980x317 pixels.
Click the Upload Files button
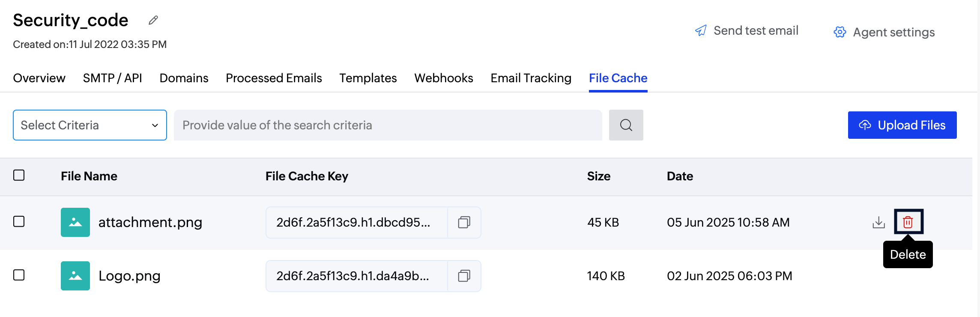(x=902, y=125)
